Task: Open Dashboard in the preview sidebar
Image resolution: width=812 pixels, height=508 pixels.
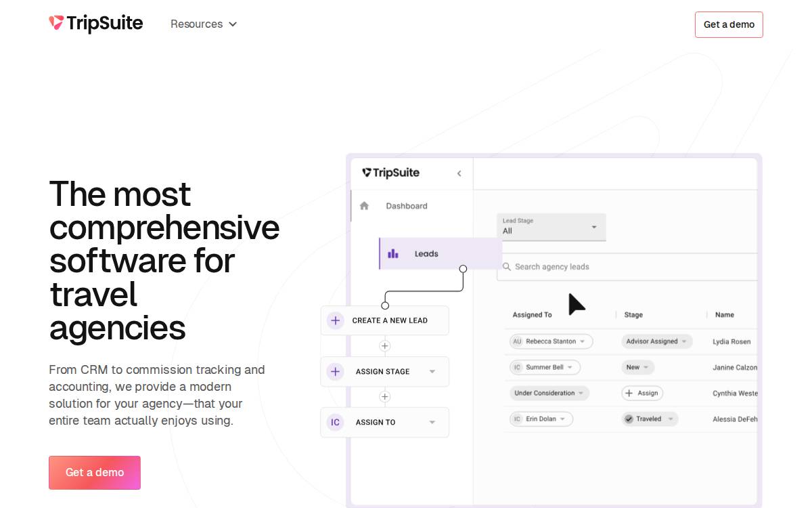Action: point(406,206)
